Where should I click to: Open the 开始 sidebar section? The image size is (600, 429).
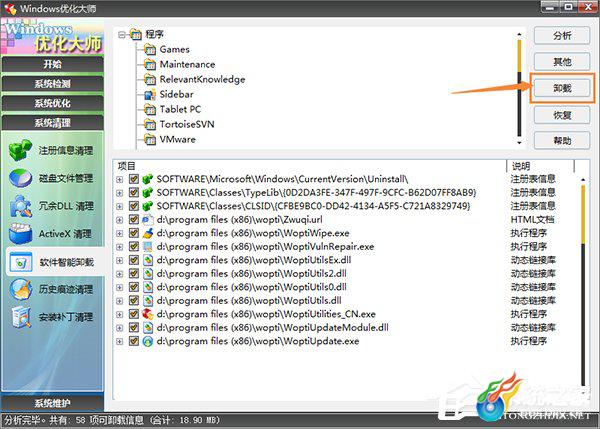tap(52, 64)
